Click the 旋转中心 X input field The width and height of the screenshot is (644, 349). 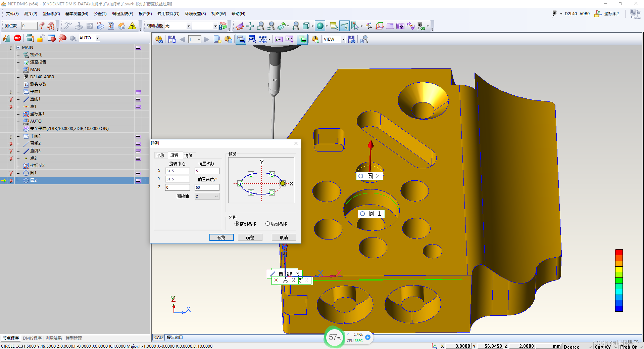point(178,171)
